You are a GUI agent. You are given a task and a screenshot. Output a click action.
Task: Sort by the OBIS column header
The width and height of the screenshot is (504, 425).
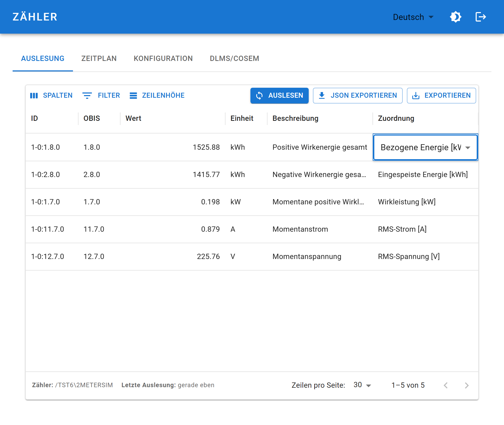click(99, 118)
